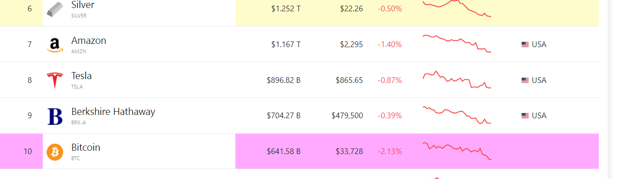The height and width of the screenshot is (179, 644).
Task: Click USA flag in Berkshire Hathaway row
Action: point(525,116)
